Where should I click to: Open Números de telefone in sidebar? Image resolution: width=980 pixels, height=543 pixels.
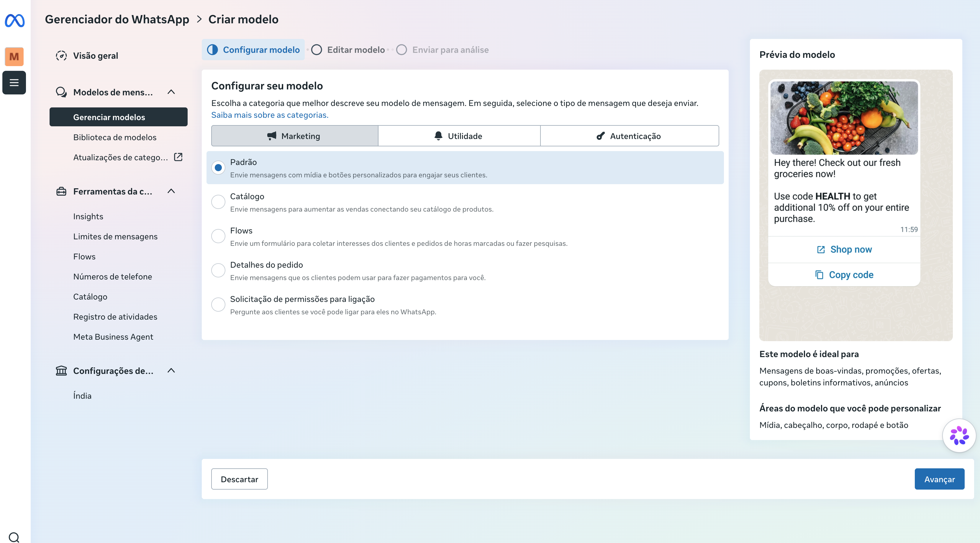(113, 277)
